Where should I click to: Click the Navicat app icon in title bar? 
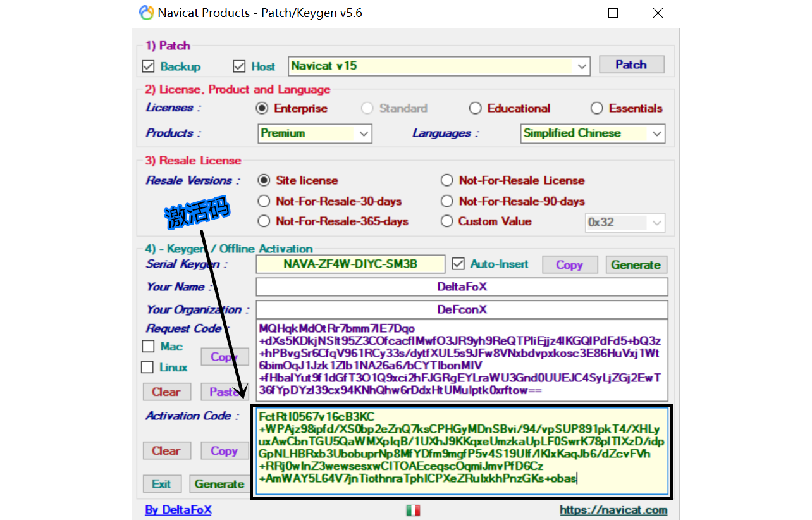pos(146,13)
